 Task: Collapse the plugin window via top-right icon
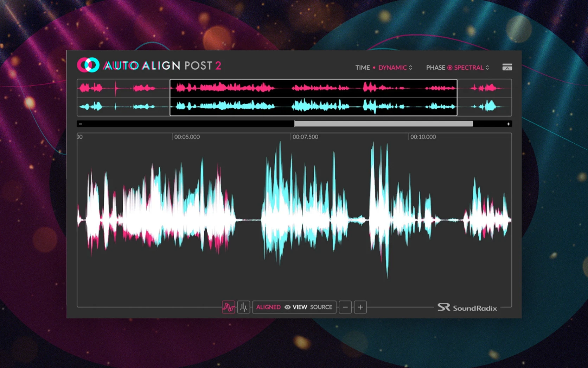[x=507, y=67]
